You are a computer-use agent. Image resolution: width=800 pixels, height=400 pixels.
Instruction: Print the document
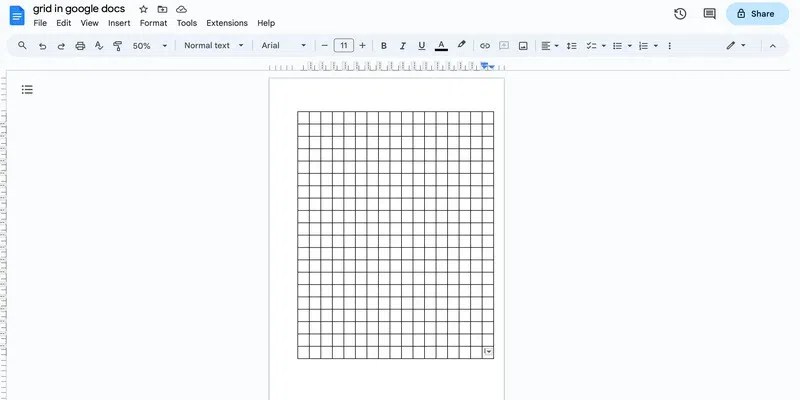pyautogui.click(x=80, y=46)
